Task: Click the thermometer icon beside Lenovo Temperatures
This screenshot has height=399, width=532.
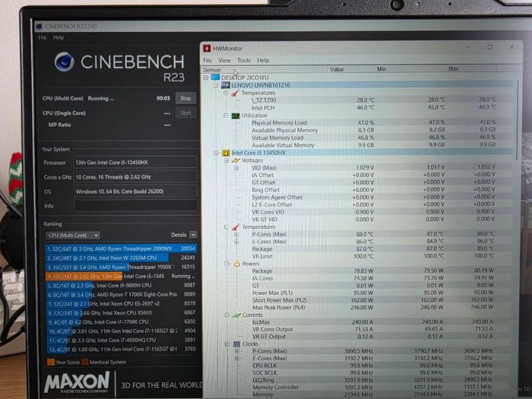Action: click(x=235, y=93)
